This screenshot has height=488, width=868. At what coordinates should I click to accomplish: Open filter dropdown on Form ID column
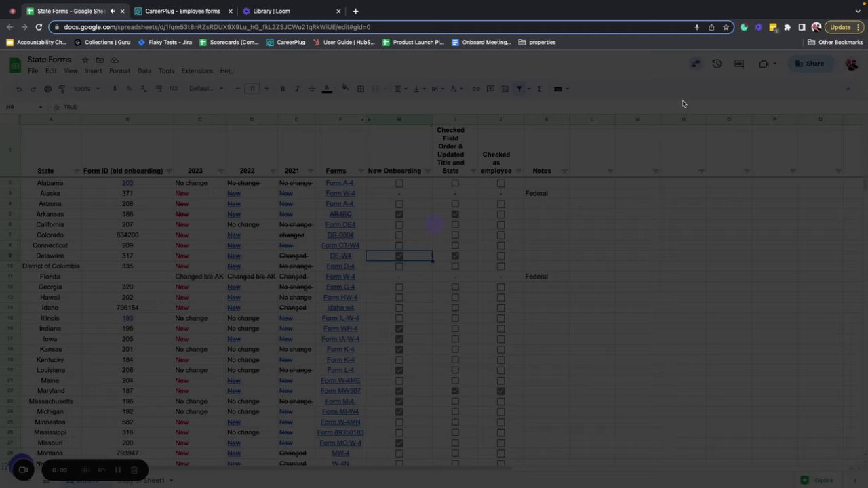click(169, 171)
